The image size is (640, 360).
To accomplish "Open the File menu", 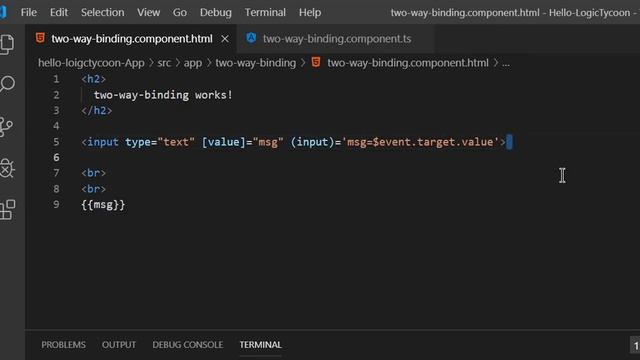I will coord(29,12).
